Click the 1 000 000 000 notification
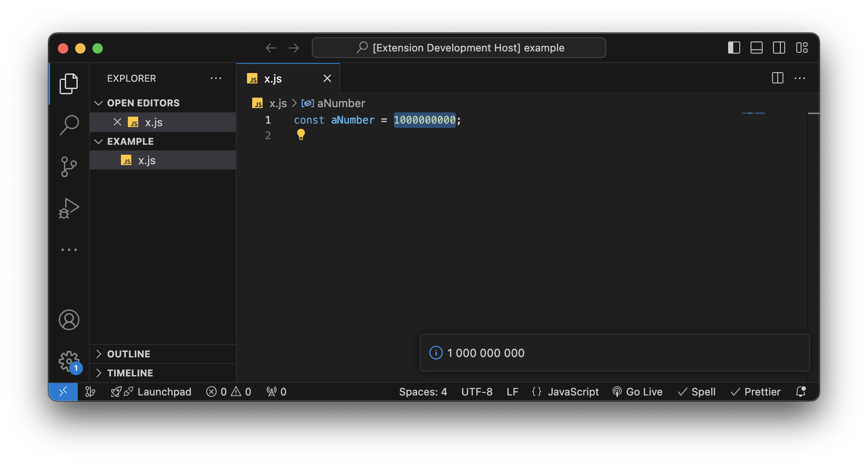Image resolution: width=868 pixels, height=465 pixels. coord(615,353)
